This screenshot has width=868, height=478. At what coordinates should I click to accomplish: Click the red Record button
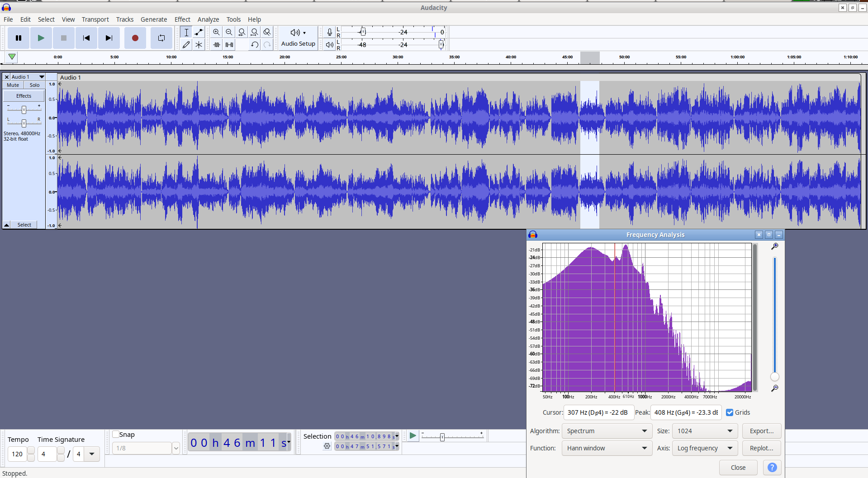coord(135,38)
